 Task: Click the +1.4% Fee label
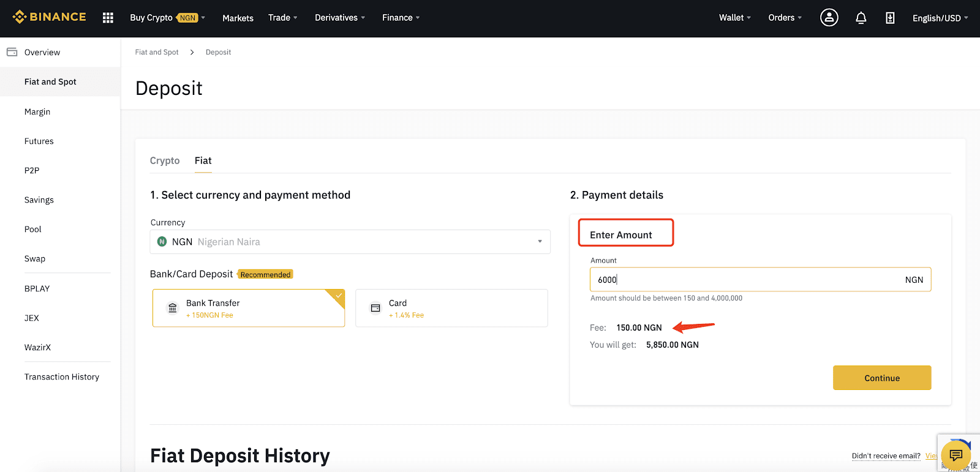click(406, 315)
